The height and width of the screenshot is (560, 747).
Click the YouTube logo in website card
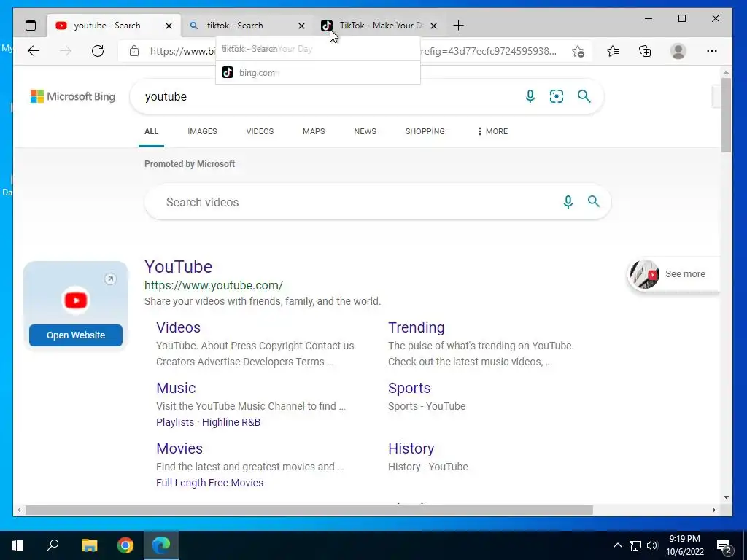coord(76,300)
